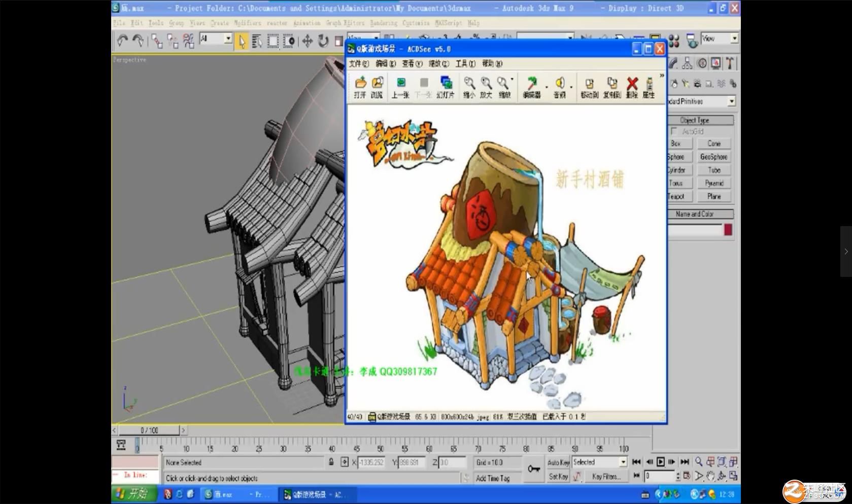
Task: Choose the Unlink Selection tool
Action: click(x=173, y=41)
